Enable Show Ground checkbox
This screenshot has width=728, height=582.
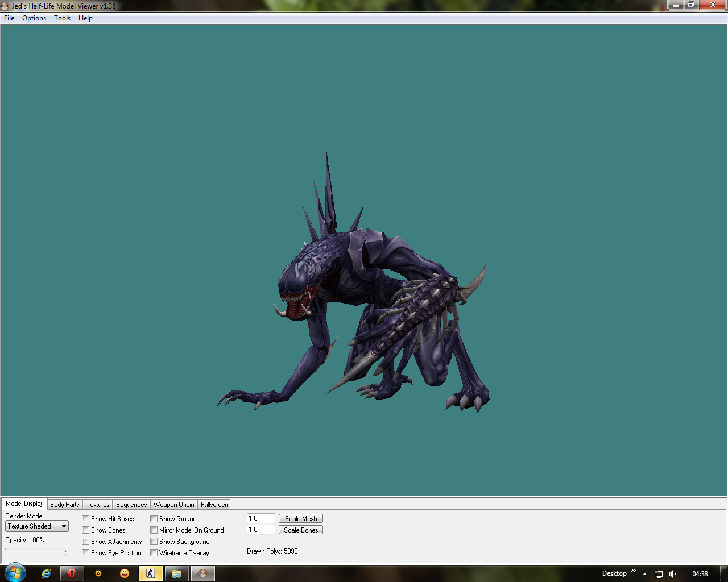click(154, 519)
